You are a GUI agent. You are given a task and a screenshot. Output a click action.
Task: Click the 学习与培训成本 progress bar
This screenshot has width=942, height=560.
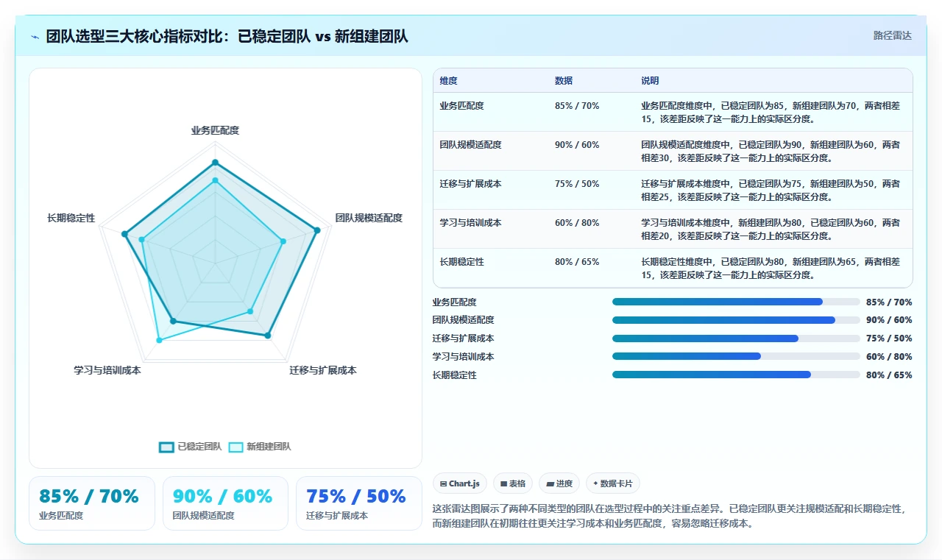(x=736, y=357)
